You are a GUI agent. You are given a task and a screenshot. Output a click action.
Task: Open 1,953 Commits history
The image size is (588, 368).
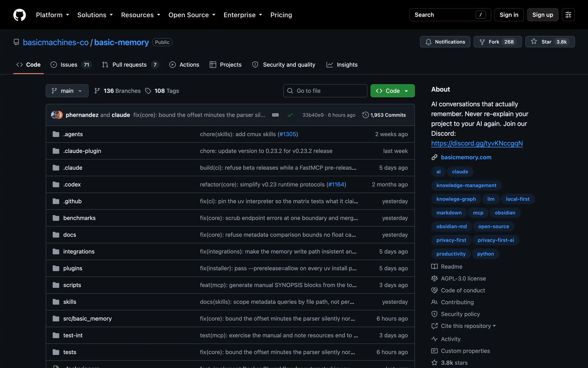click(x=384, y=115)
